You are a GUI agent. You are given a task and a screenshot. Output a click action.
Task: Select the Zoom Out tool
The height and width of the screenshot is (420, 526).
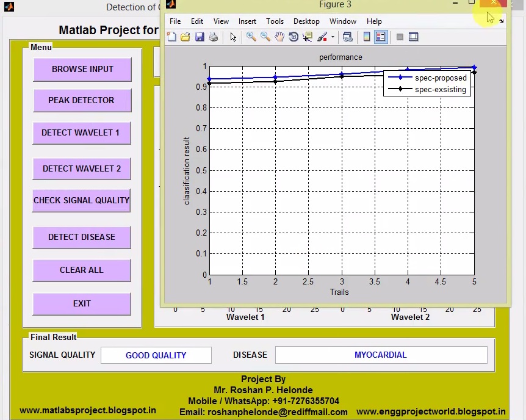tap(265, 37)
